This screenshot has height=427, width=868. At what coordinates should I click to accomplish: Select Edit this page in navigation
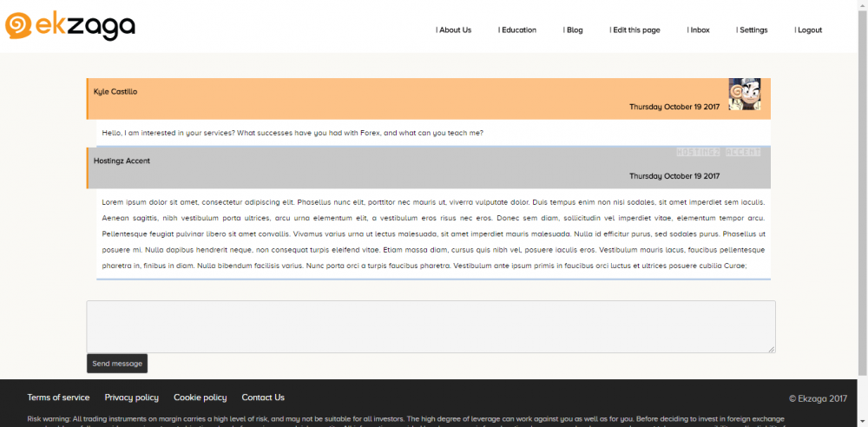(635, 30)
